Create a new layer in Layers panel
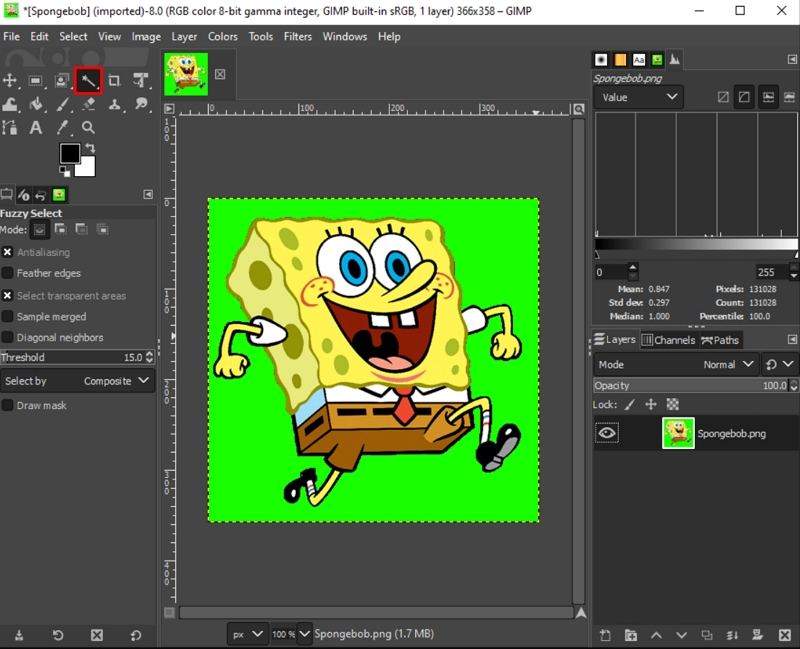 tap(605, 635)
